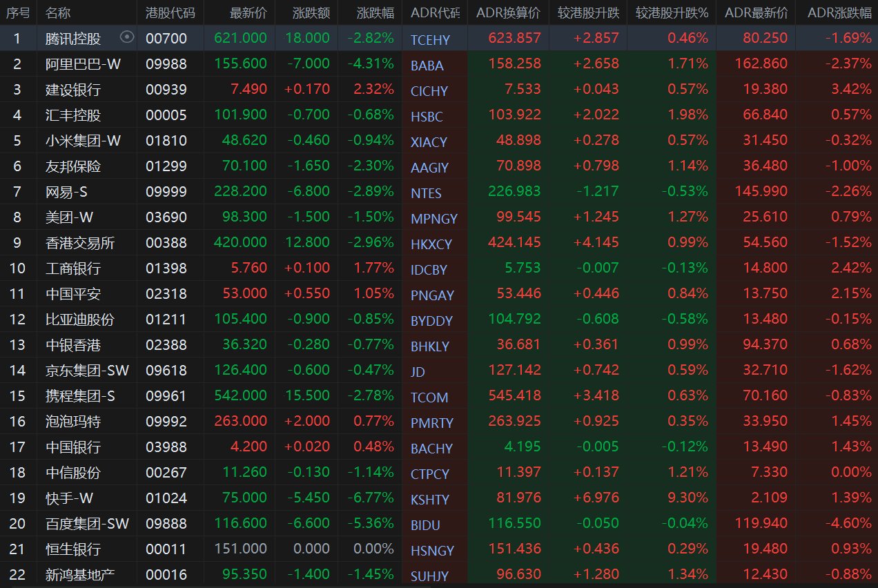
Task: Select 新鸿基地产 in the last row
Action: point(80,574)
